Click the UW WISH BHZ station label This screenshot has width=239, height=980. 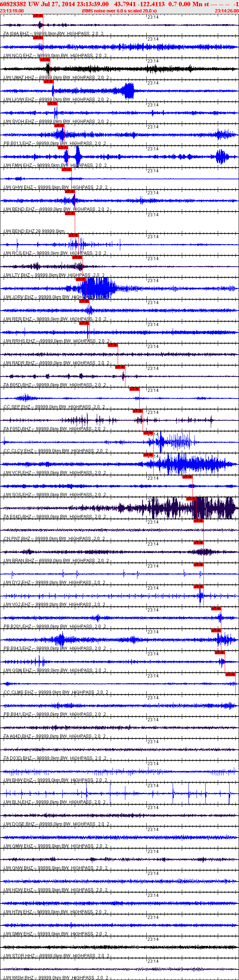point(56,978)
